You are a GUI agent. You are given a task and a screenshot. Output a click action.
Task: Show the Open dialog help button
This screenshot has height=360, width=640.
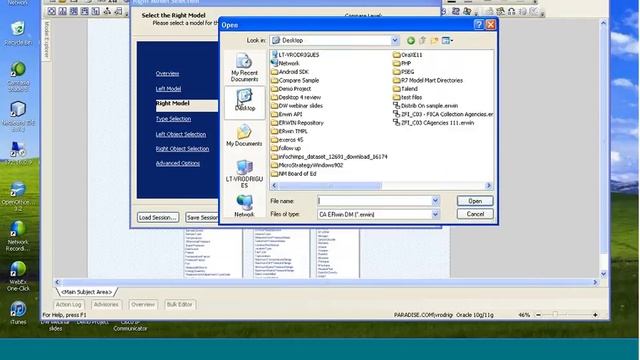479,25
